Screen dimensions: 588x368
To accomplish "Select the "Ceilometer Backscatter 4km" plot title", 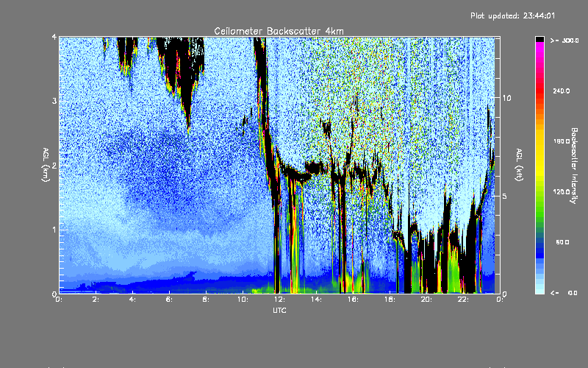I will (x=279, y=31).
